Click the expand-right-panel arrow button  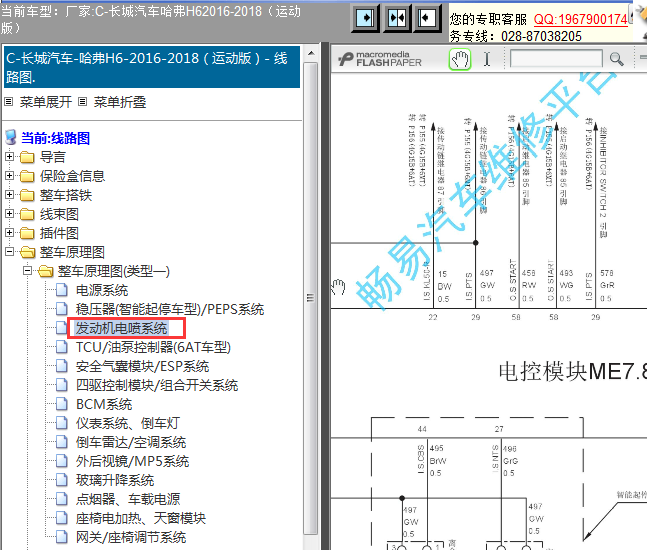(x=426, y=18)
